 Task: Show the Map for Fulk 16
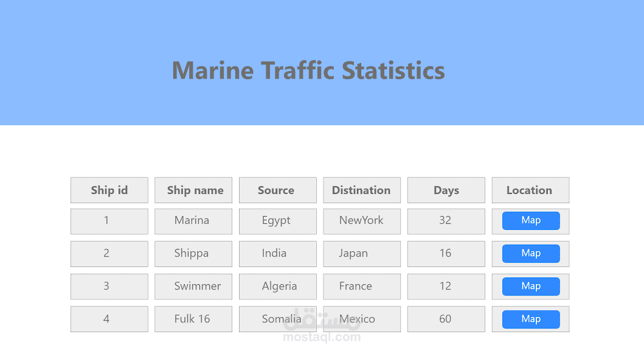click(x=531, y=319)
